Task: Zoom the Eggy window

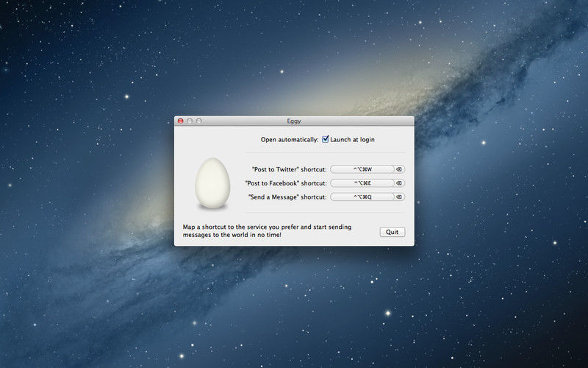Action: coord(198,121)
